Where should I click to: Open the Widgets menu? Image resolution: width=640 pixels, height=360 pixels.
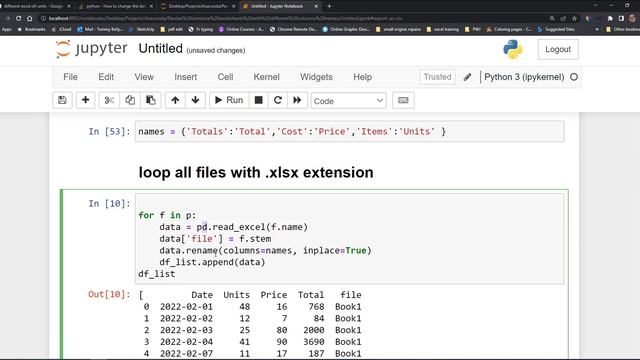[316, 77]
